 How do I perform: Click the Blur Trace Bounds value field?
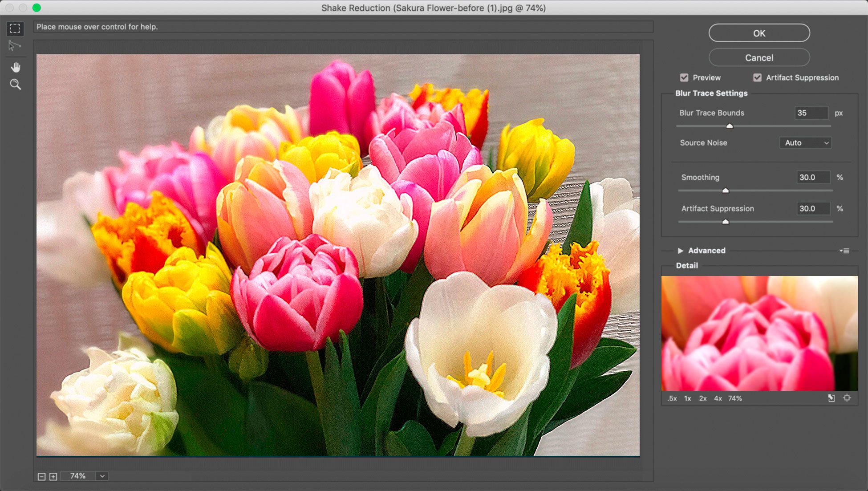point(811,113)
